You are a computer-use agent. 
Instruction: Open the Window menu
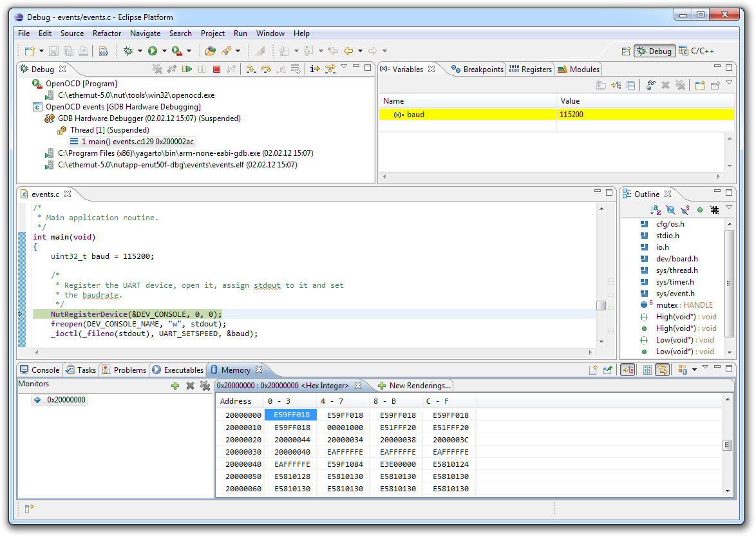pyautogui.click(x=270, y=33)
